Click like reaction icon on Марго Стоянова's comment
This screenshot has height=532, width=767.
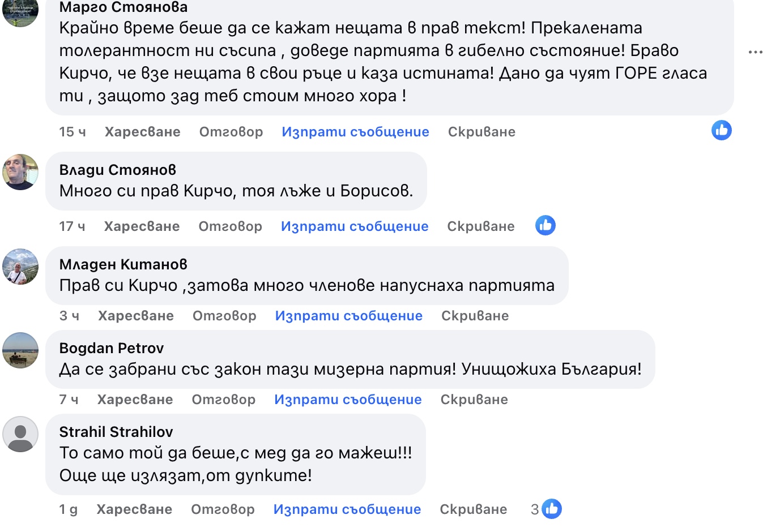point(721,131)
